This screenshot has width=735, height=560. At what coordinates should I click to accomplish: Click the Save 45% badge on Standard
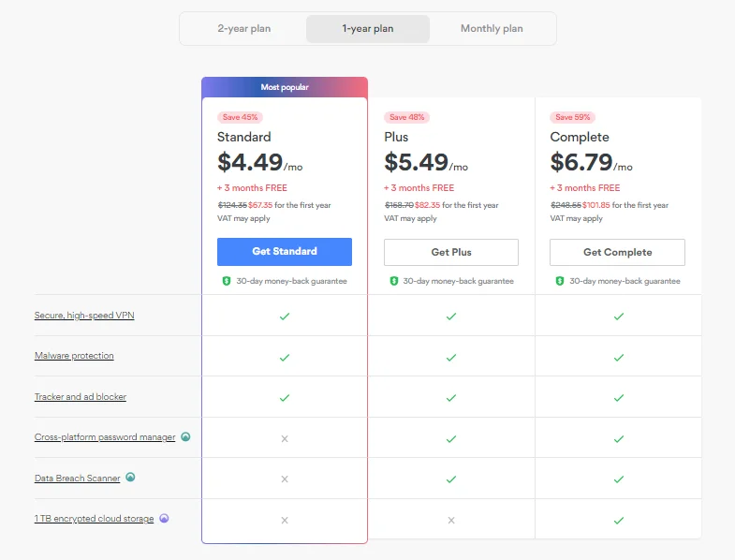(x=239, y=117)
